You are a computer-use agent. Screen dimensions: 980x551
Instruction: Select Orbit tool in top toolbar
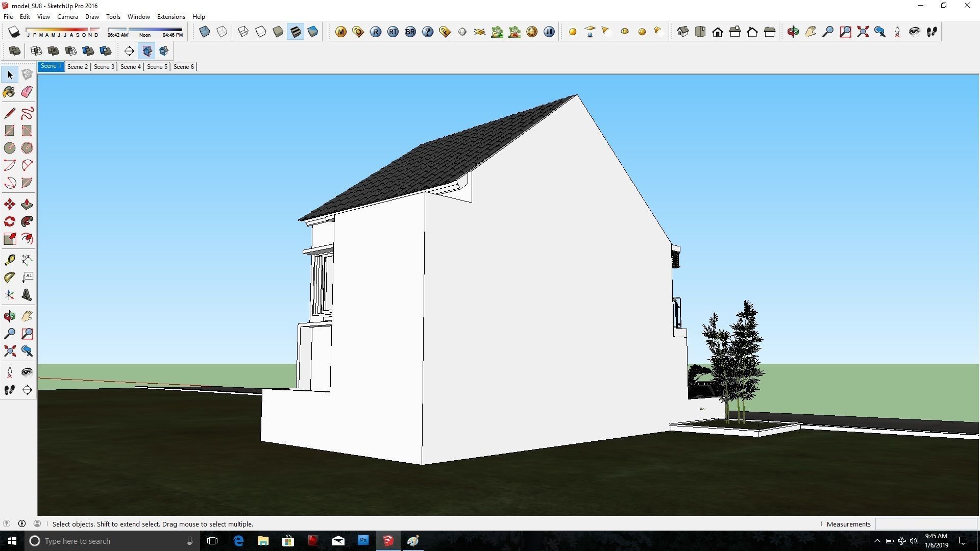(x=793, y=32)
